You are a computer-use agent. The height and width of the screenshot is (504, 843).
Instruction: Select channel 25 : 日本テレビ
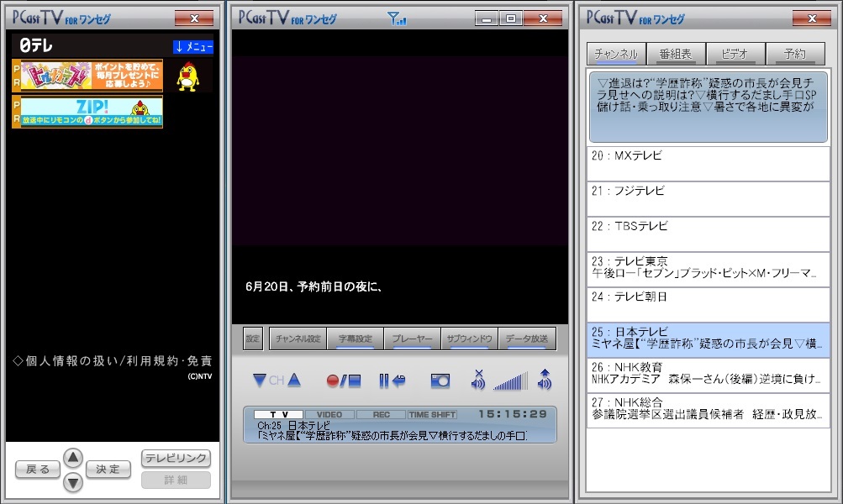coord(708,340)
